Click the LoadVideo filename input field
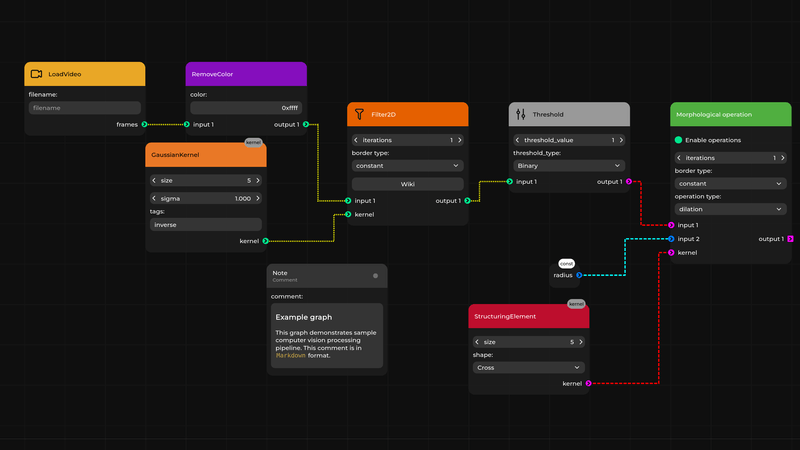Image resolution: width=800 pixels, height=450 pixels. (84, 108)
